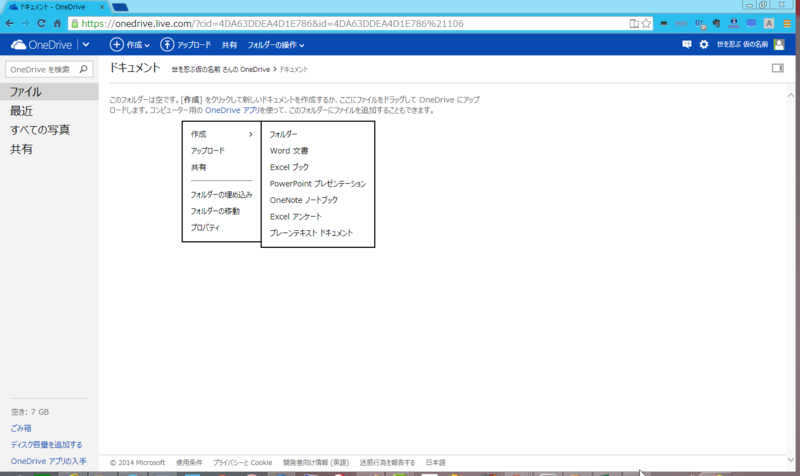This screenshot has height=476, width=800.
Task: Click the blue speech-bubble extension icon
Action: [x=751, y=23]
